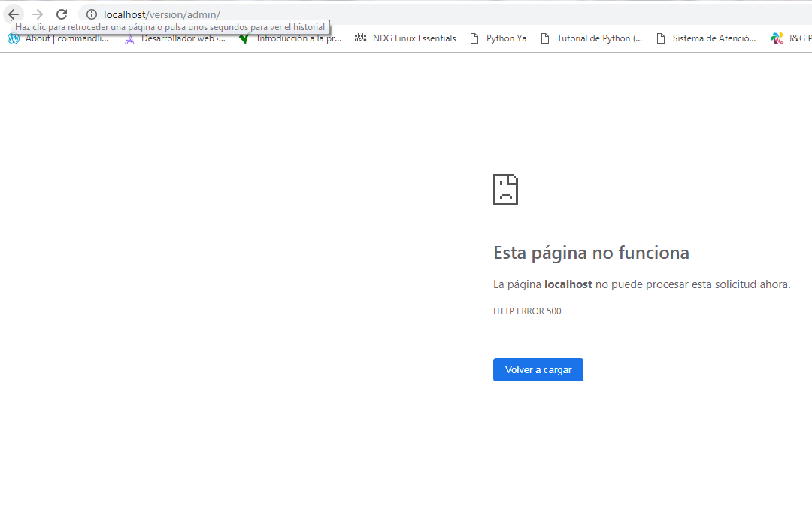
Task: Open the Desarrollador web bookmark
Action: pyautogui.click(x=175, y=38)
